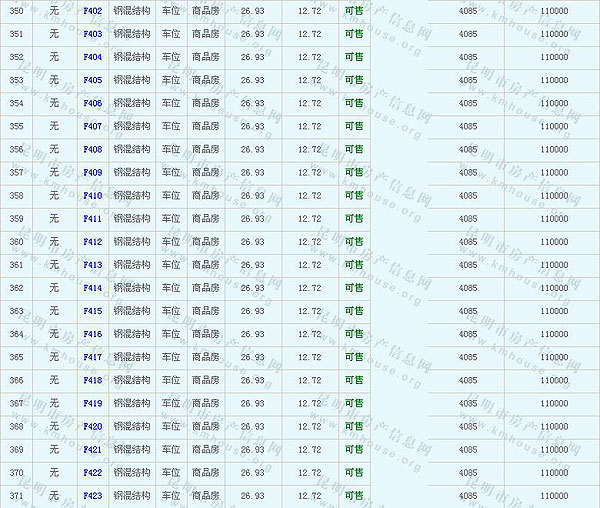
Task: Click the F415 unit link
Action: pyautogui.click(x=92, y=311)
